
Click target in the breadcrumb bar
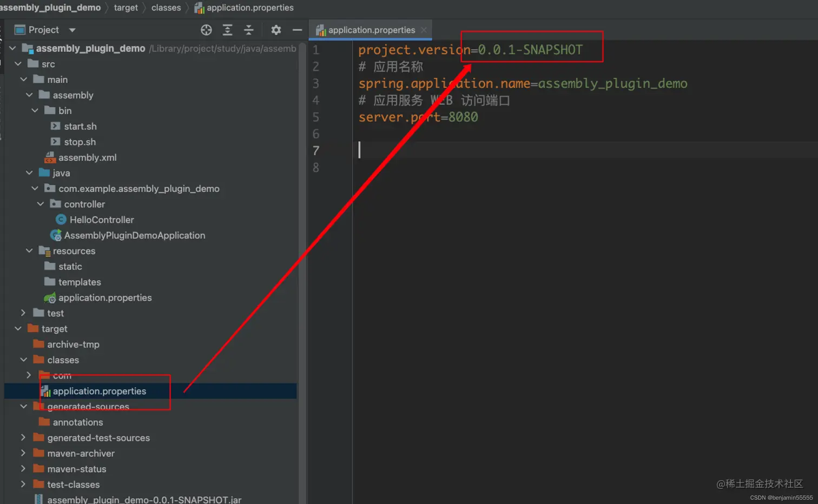pos(126,8)
